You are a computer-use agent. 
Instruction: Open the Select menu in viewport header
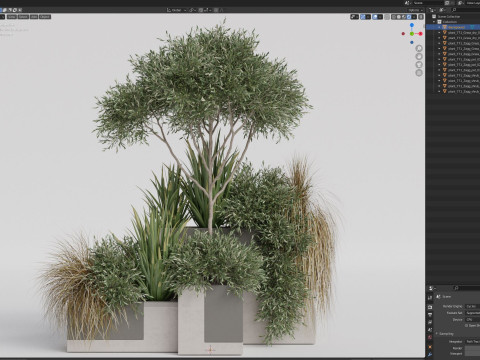click(x=23, y=17)
